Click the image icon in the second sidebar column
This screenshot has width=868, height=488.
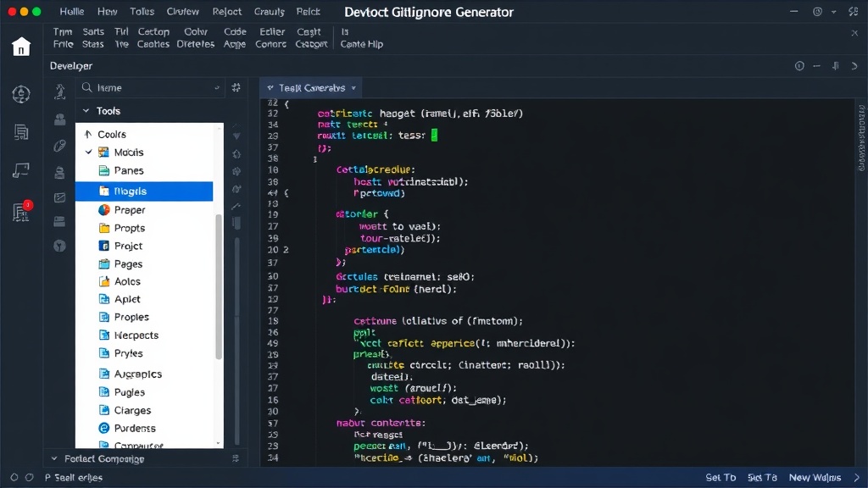(x=60, y=197)
